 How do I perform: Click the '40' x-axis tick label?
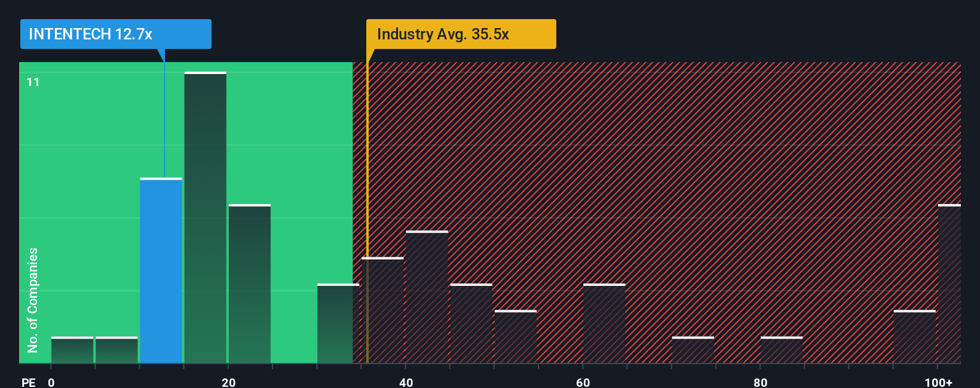pos(406,382)
